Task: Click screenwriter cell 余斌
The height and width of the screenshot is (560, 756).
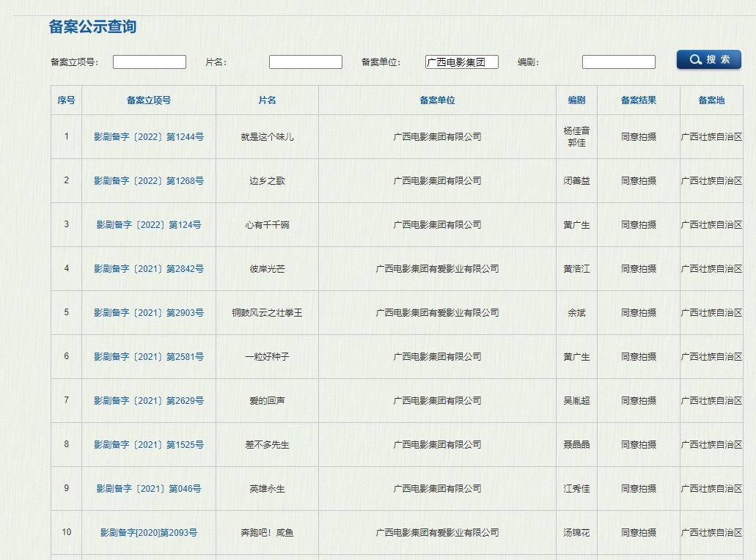Action: [x=576, y=313]
